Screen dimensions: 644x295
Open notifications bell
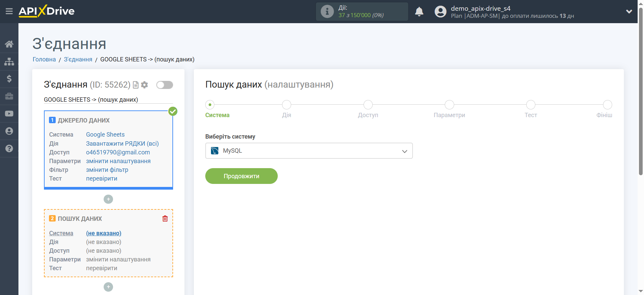[419, 12]
